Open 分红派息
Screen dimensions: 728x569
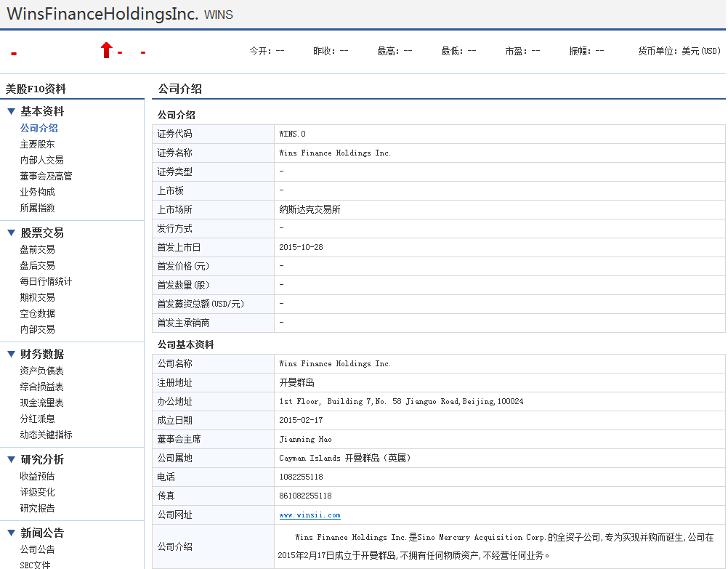(x=37, y=419)
